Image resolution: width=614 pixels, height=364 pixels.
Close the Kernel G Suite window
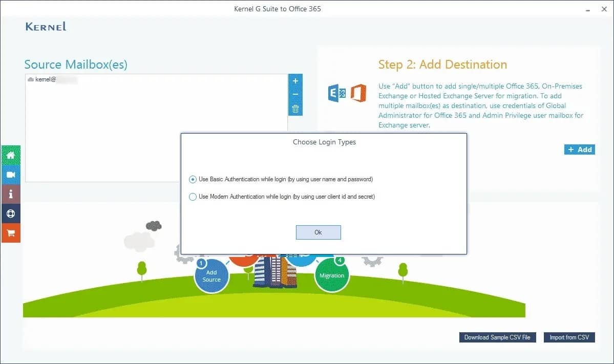pyautogui.click(x=604, y=9)
